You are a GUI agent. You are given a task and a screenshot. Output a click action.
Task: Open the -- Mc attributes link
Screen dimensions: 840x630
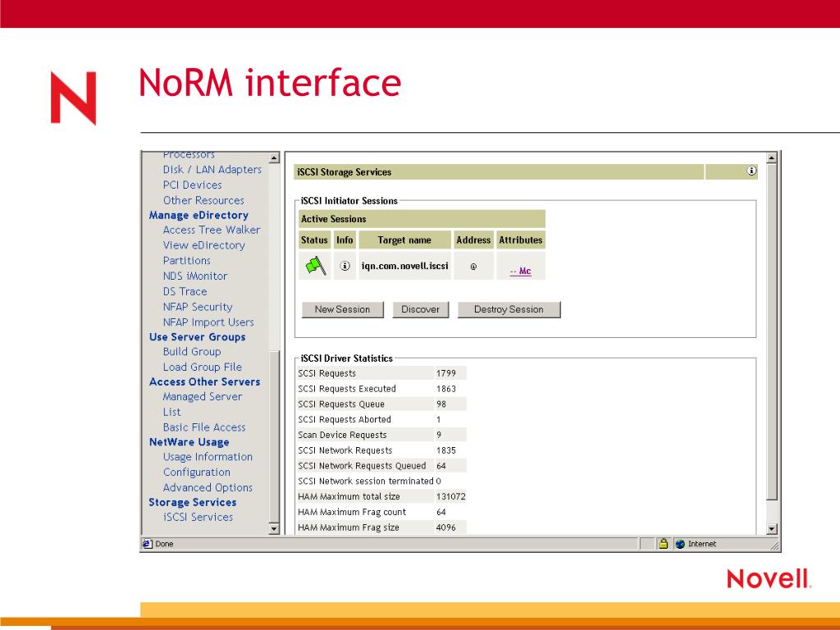[520, 271]
